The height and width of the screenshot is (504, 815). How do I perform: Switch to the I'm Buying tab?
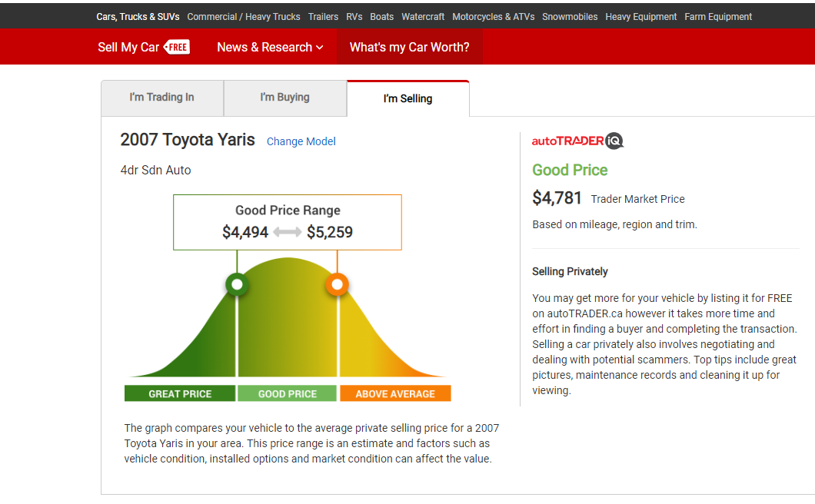284,98
